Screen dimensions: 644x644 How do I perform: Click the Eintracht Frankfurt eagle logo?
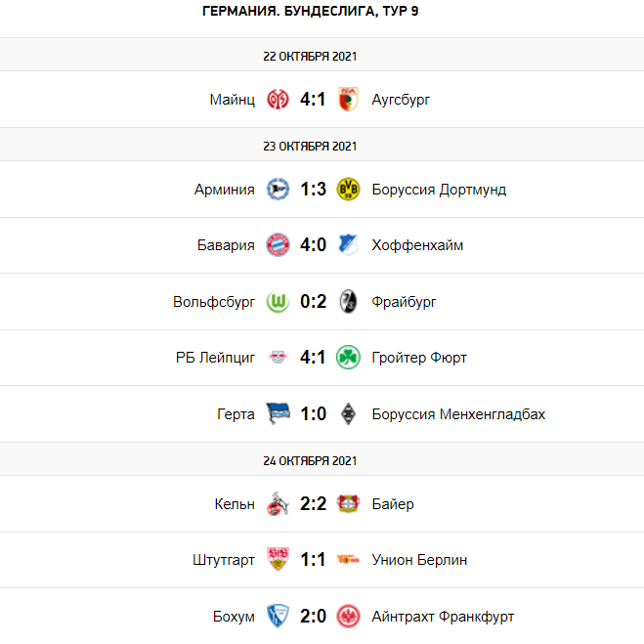coord(347,617)
